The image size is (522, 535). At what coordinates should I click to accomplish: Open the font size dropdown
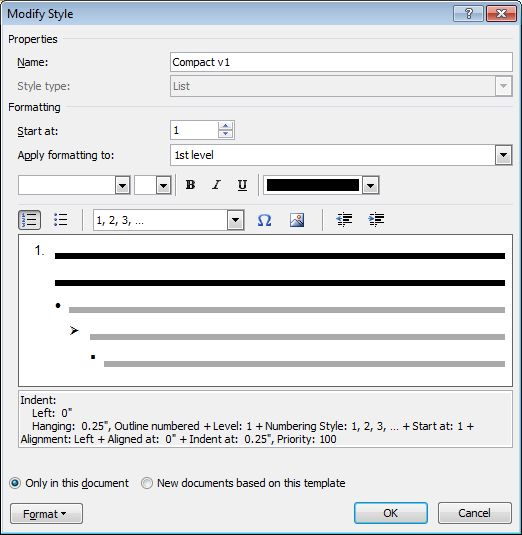pyautogui.click(x=163, y=186)
